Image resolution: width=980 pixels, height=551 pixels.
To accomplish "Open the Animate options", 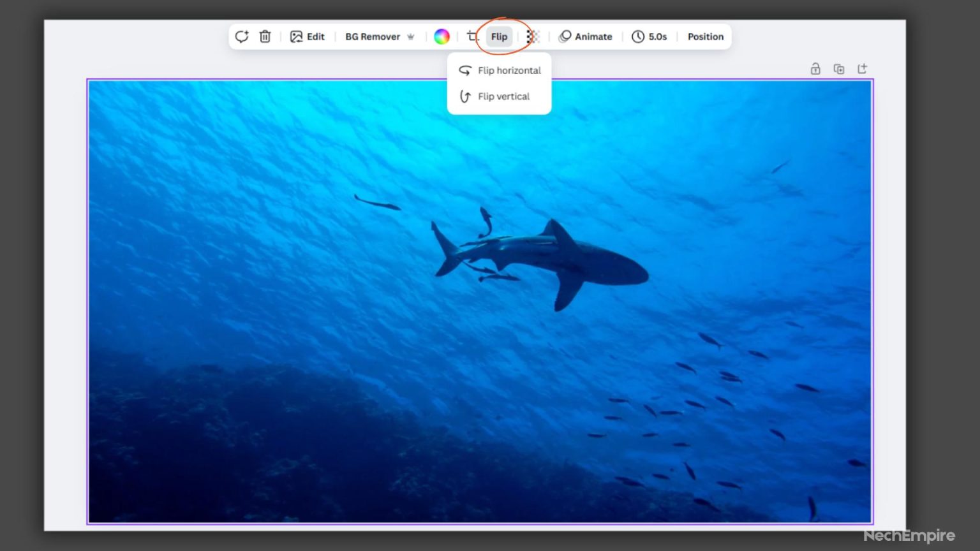I will (586, 36).
